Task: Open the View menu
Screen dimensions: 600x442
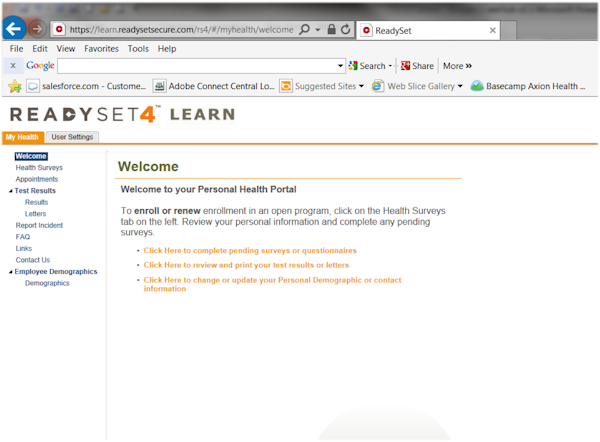Action: 66,49
